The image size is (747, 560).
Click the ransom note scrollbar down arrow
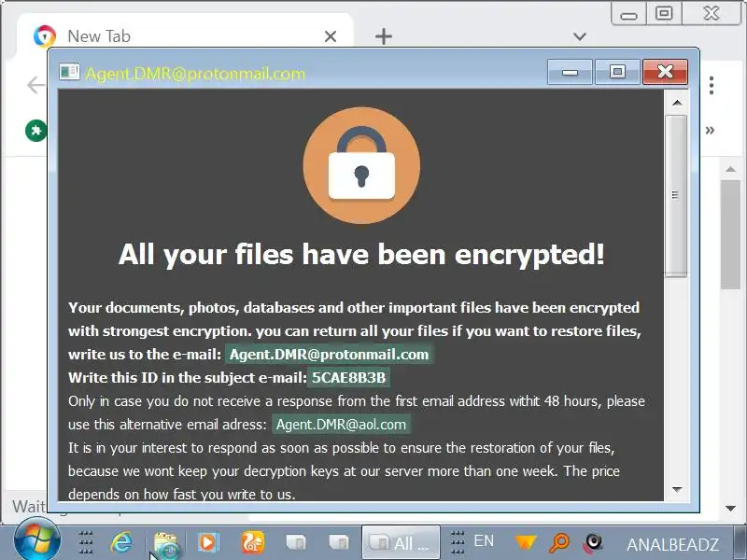tap(676, 489)
